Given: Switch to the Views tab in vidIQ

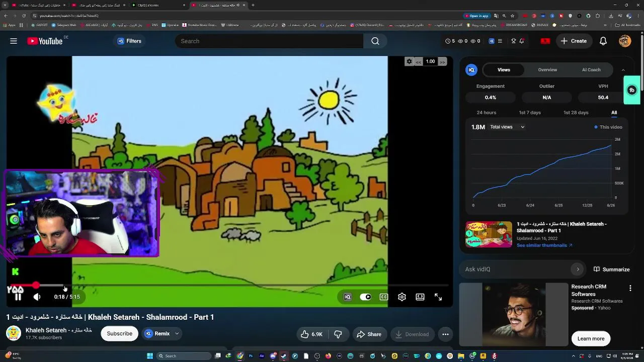Looking at the screenshot, I should pos(504,70).
